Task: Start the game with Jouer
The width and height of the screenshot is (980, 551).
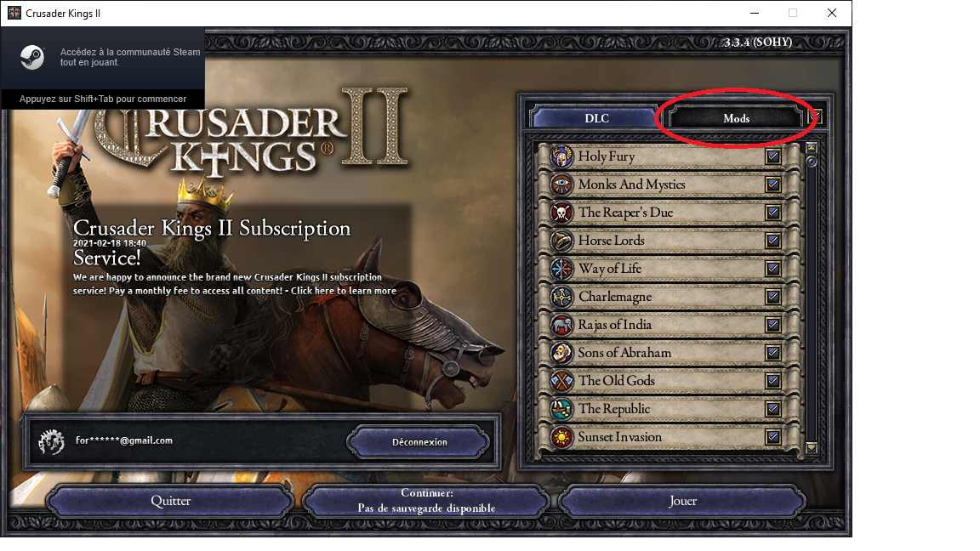Action: point(682,501)
